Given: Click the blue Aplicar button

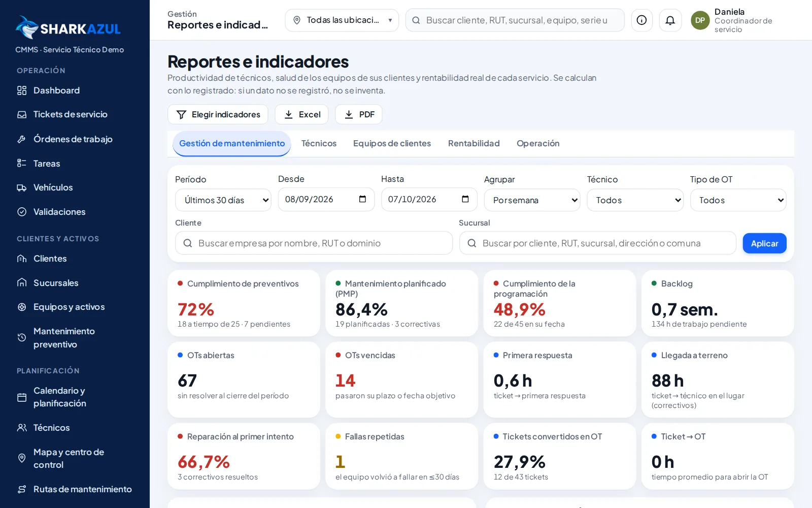Looking at the screenshot, I should tap(764, 243).
